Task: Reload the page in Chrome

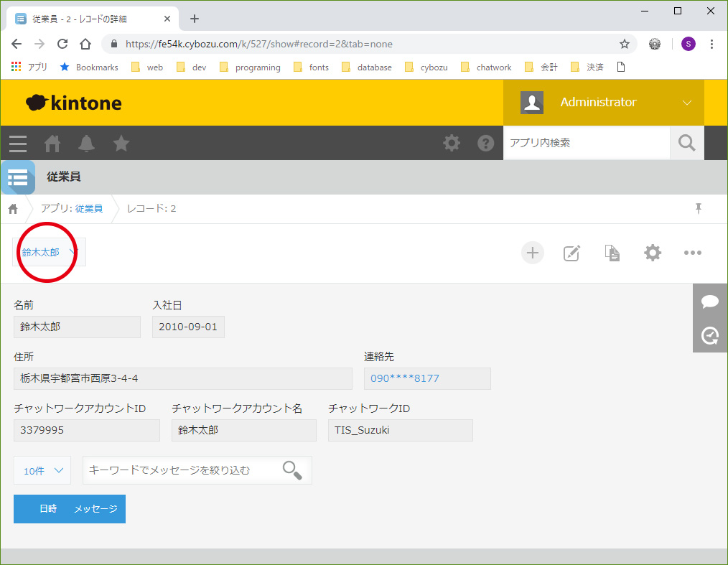Action: point(62,44)
